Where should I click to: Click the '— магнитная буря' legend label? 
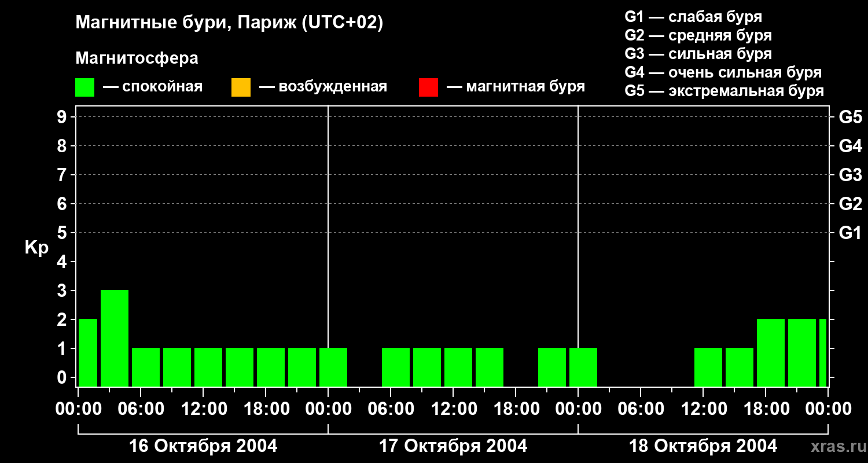516,87
